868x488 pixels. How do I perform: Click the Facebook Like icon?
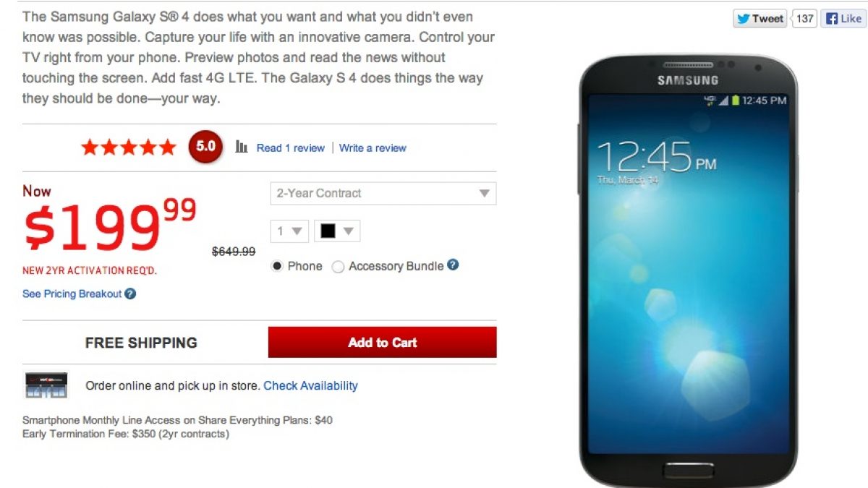point(832,19)
